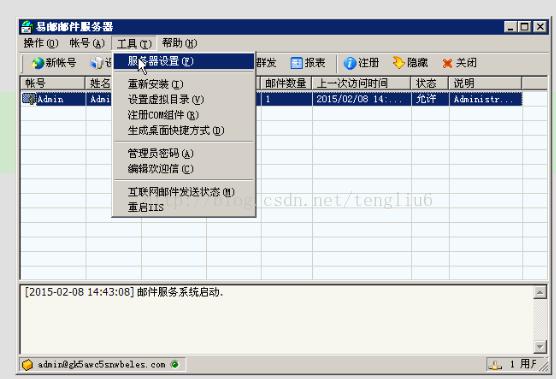556x379 pixels.
Task: Click the 关闭 toolbar label
Action: point(466,63)
